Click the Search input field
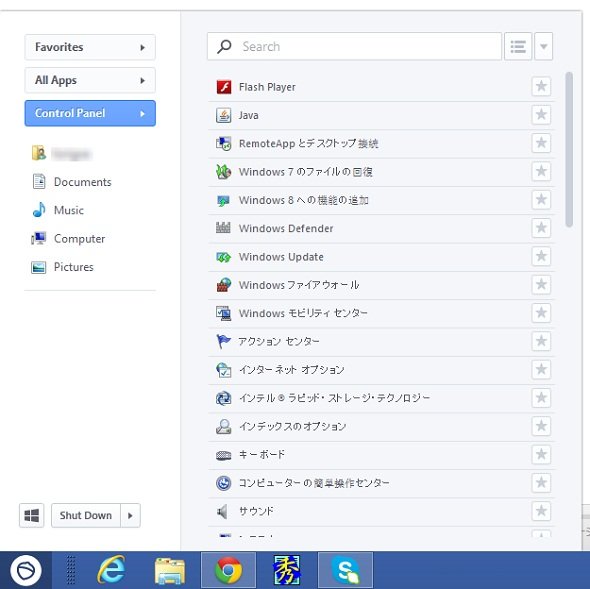The height and width of the screenshot is (589, 590). (354, 46)
